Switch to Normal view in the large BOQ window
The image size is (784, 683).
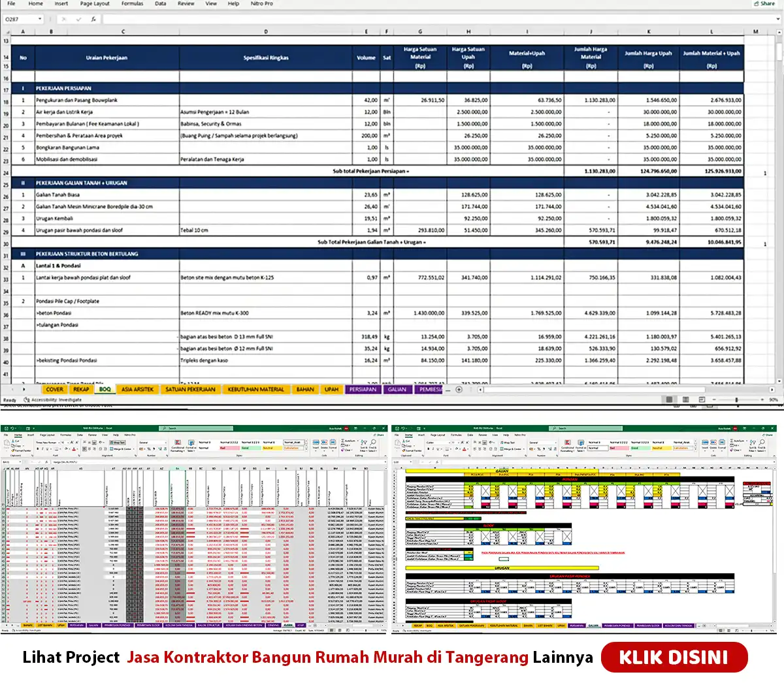click(668, 400)
